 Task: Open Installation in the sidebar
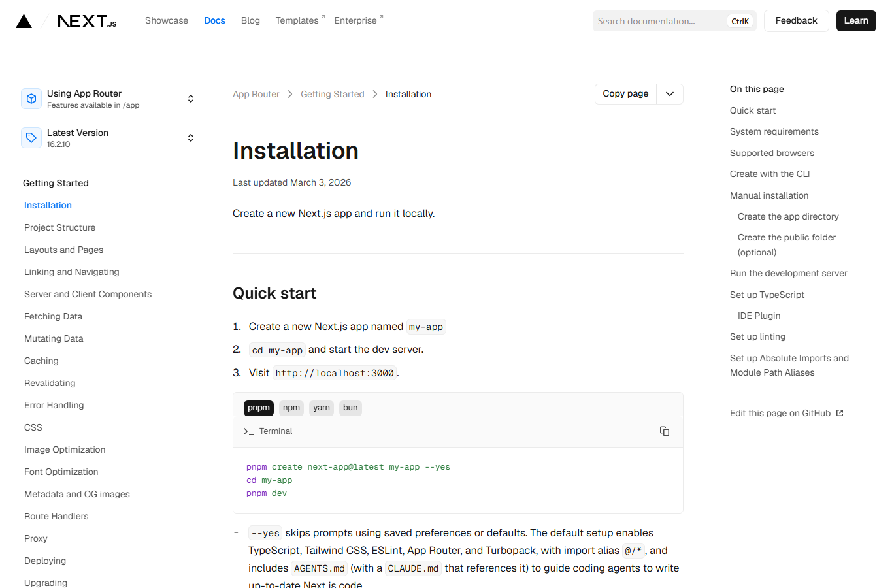coord(48,205)
